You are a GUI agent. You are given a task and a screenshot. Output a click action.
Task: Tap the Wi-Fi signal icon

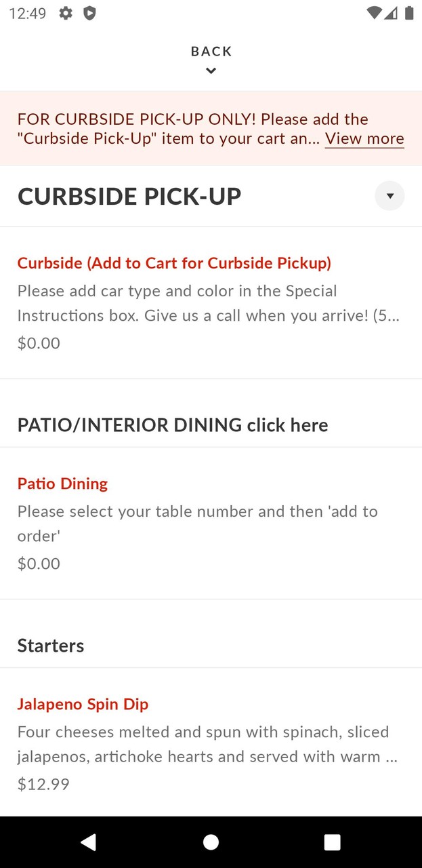[373, 13]
